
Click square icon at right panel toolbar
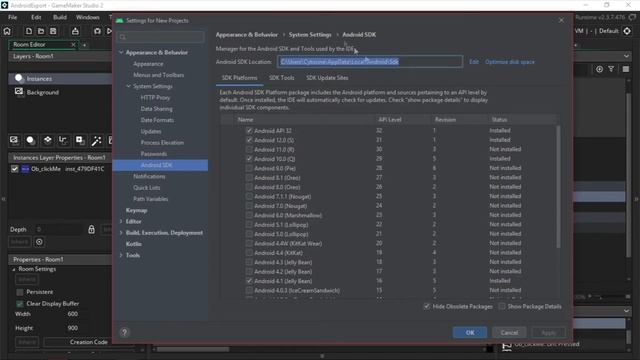(626, 69)
